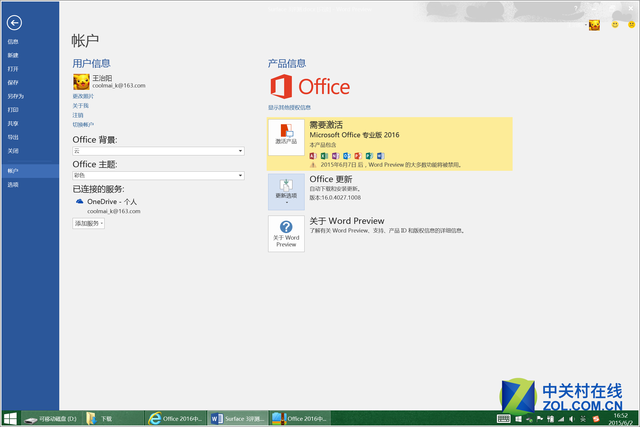This screenshot has width=640, height=427.
Task: Open the 共享 (Share) page
Action: click(x=13, y=123)
